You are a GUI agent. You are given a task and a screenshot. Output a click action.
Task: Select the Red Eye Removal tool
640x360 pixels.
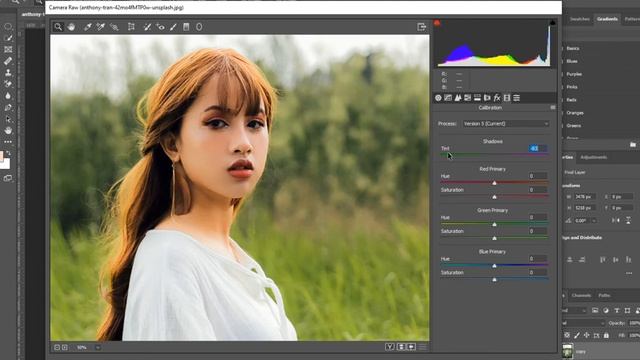pos(160,27)
